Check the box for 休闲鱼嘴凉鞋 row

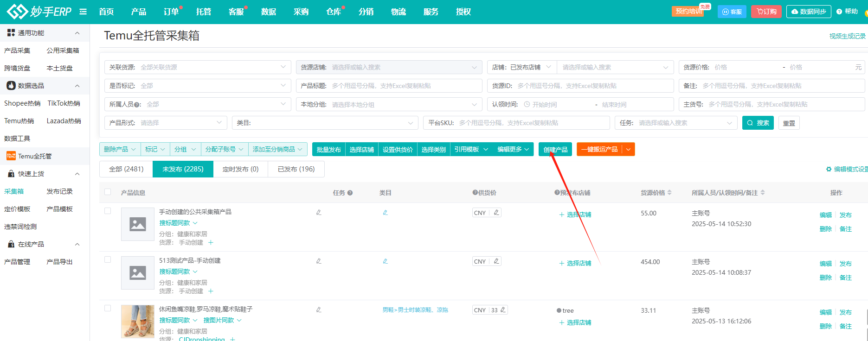click(108, 308)
